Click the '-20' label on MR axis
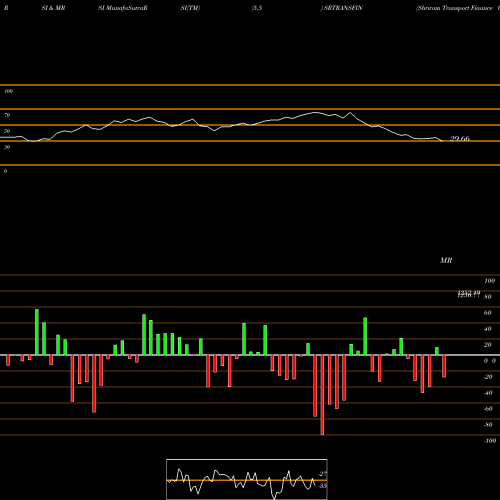 (488, 377)
